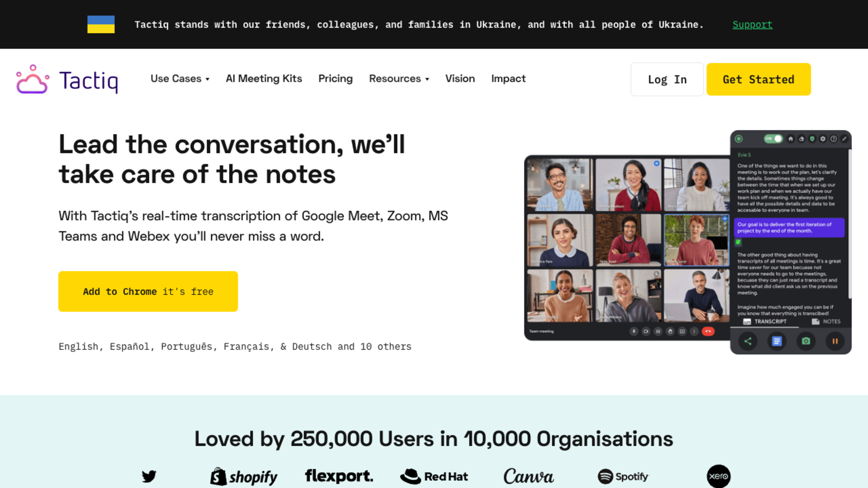Expand the Use Cases dropdown
Viewport: 868px width, 488px height.
tap(180, 79)
